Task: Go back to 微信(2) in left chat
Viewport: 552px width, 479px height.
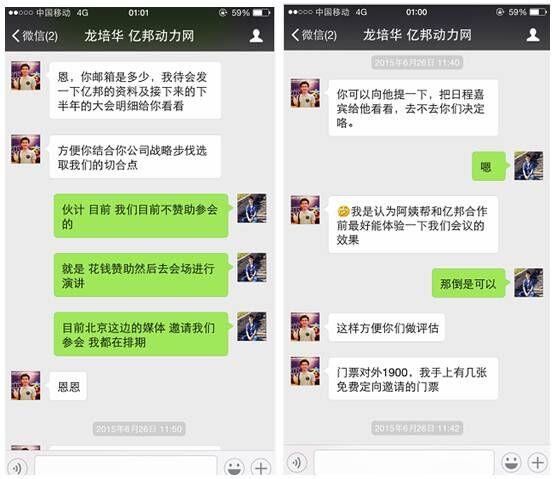Action: 35,36
